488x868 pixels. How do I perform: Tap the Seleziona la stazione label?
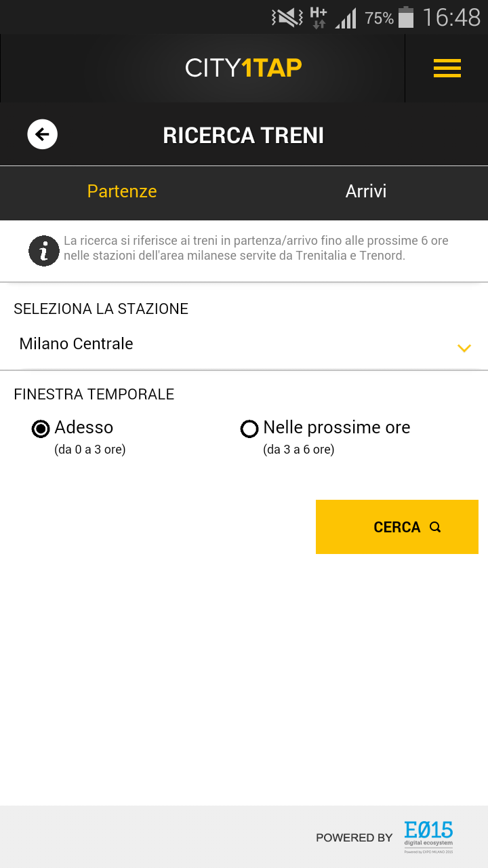coord(101,309)
